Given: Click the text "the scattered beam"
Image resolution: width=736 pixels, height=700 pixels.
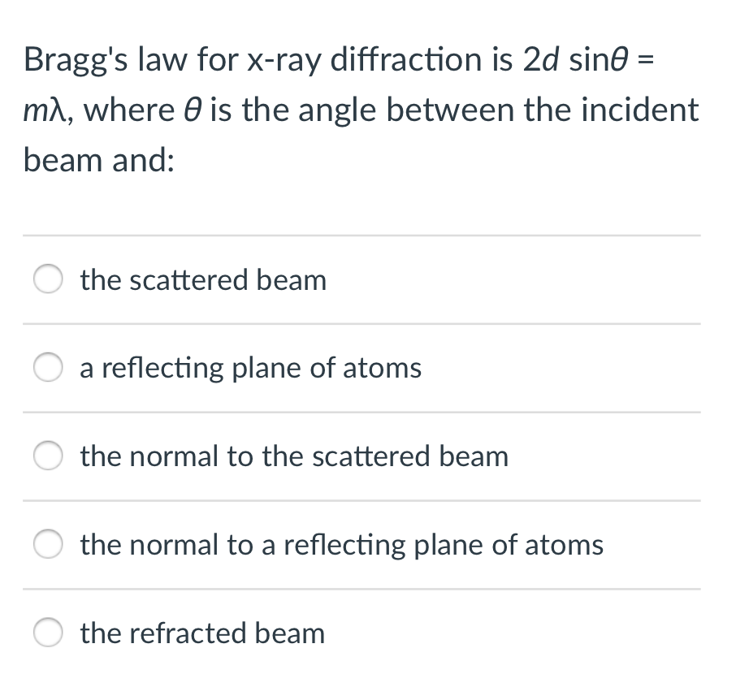Looking at the screenshot, I should click(203, 279).
